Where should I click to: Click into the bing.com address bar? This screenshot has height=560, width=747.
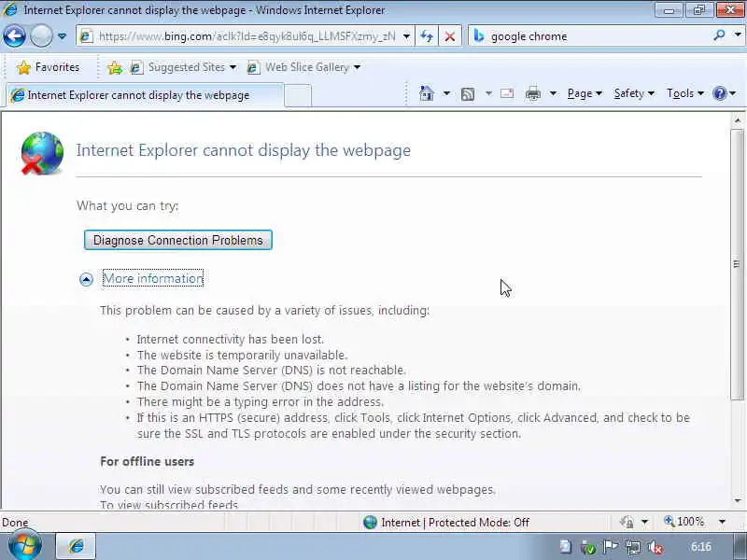(x=246, y=36)
